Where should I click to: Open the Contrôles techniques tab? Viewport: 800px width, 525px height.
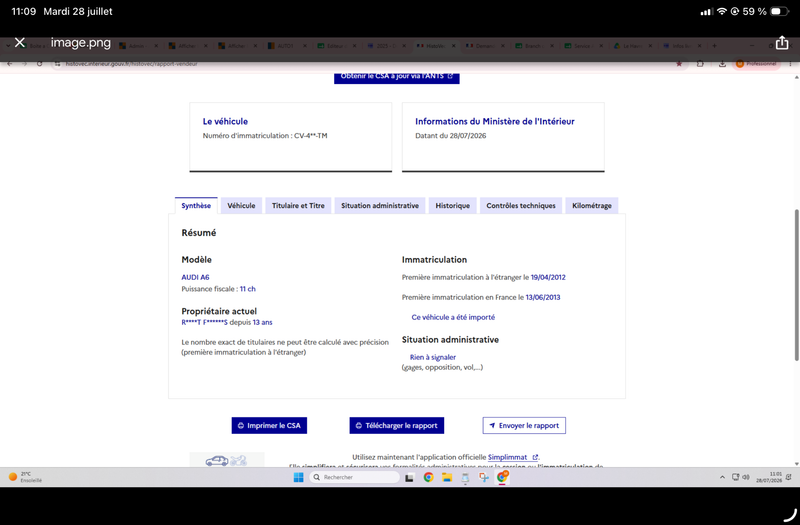tap(521, 206)
